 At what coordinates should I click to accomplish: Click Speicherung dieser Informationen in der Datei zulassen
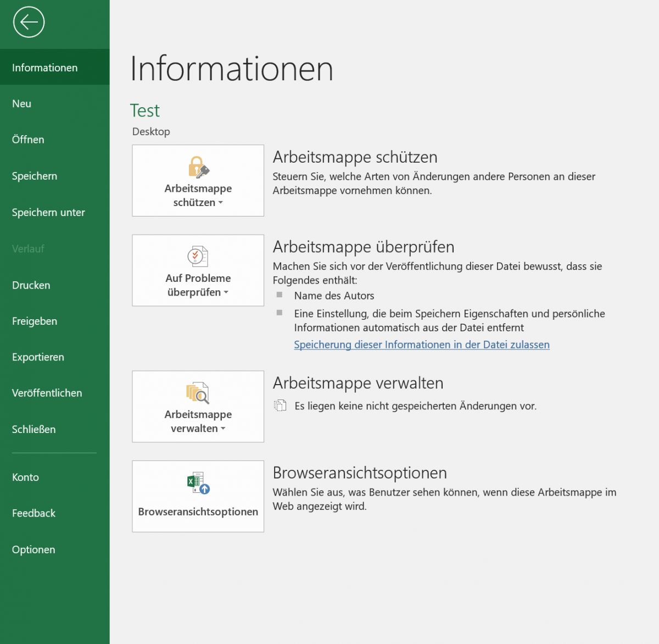pos(421,345)
